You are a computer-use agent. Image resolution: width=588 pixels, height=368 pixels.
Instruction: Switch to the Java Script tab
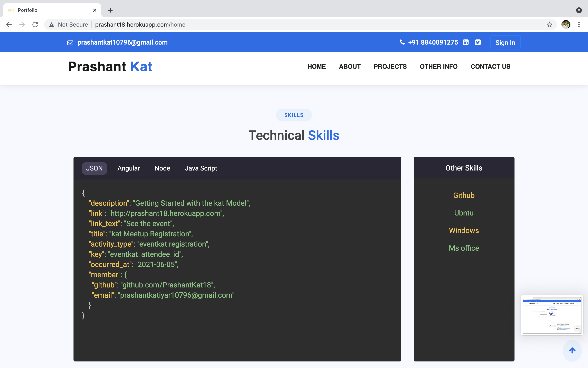pyautogui.click(x=201, y=168)
